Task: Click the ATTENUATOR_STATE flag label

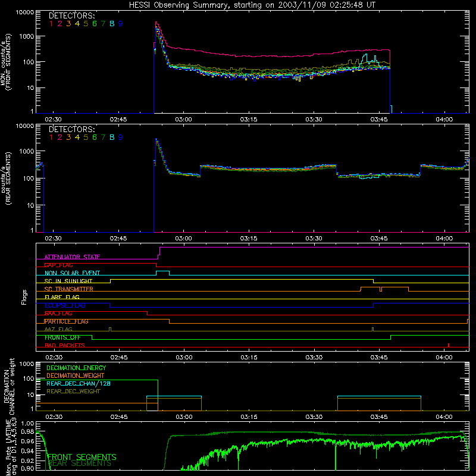Action: click(x=72, y=257)
